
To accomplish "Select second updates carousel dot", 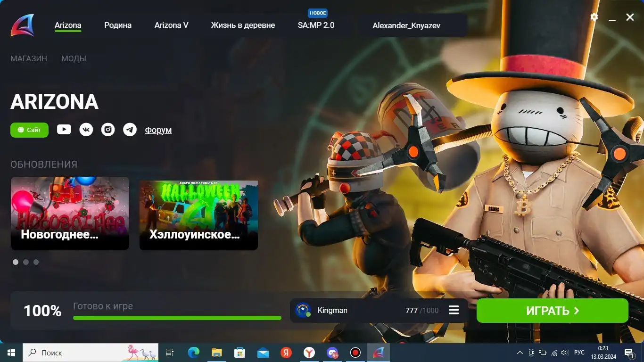I will [26, 262].
